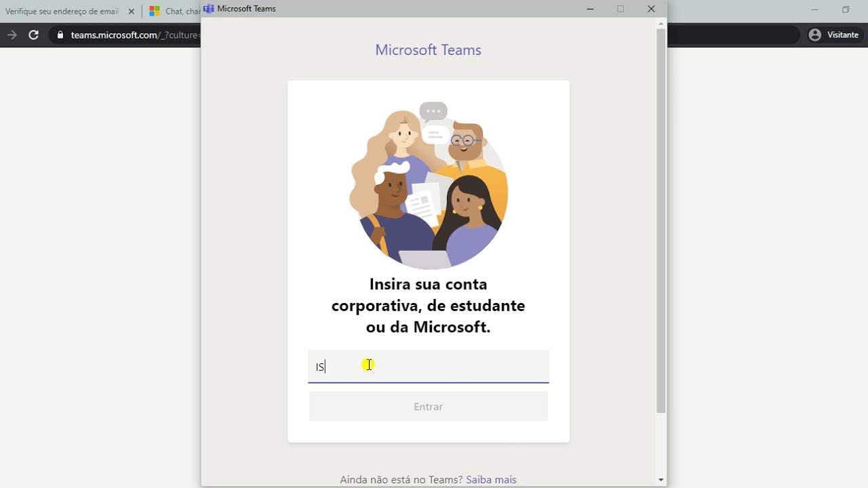Click the Microsoft Teams app icon in title bar
Screen dimensions: 868x488
coord(209,9)
